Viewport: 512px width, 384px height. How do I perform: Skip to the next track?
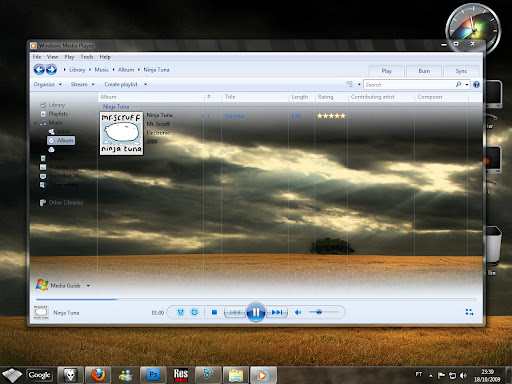point(277,312)
